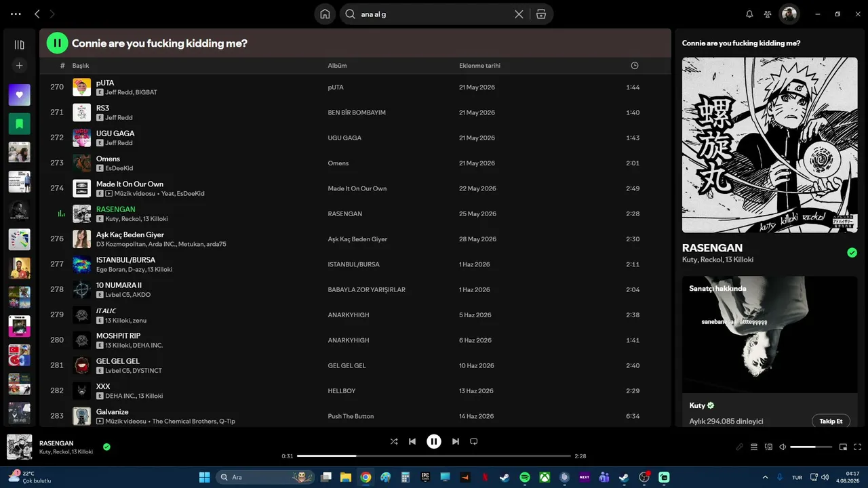Sort tracks by duration clock icon
This screenshot has width=868, height=488.
635,66
